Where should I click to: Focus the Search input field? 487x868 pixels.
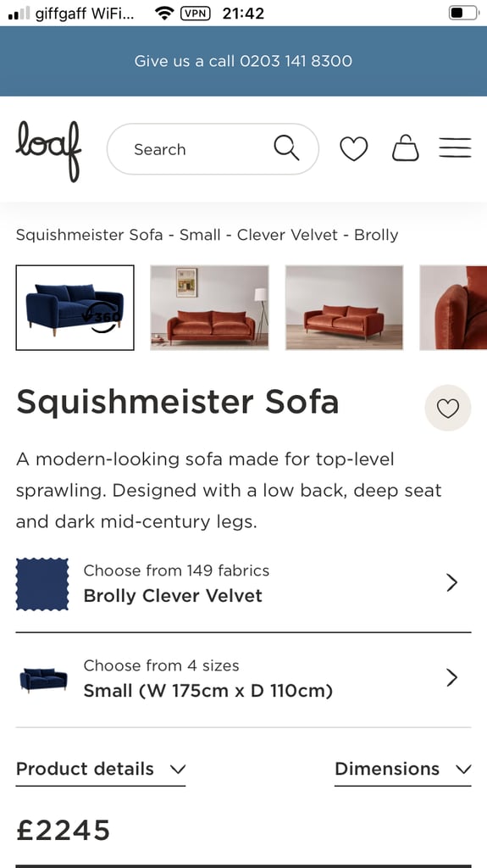(213, 149)
